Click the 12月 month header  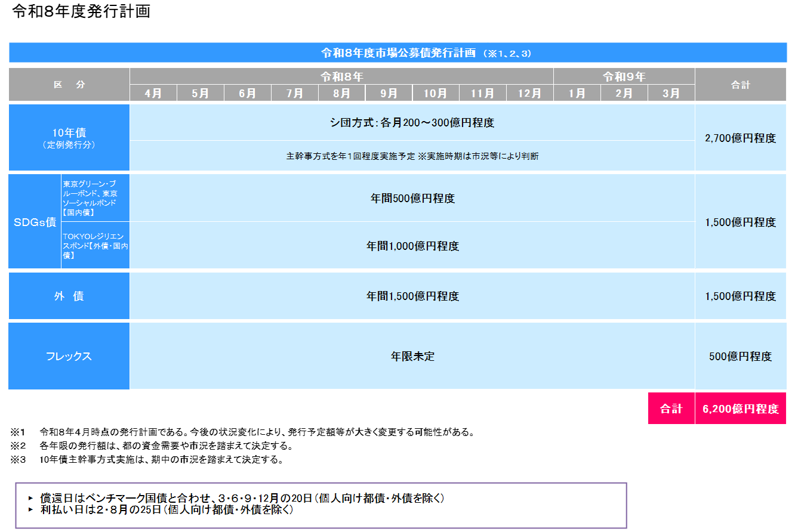[530, 93]
